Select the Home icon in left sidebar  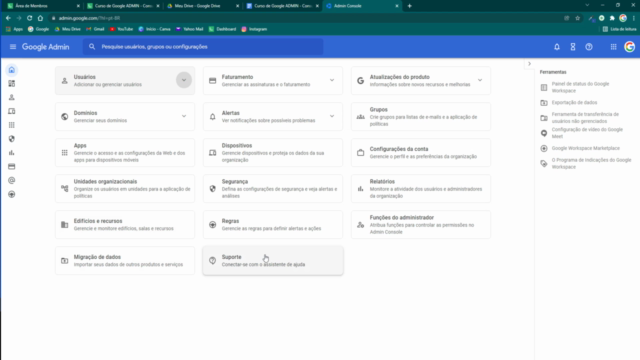coord(11,70)
